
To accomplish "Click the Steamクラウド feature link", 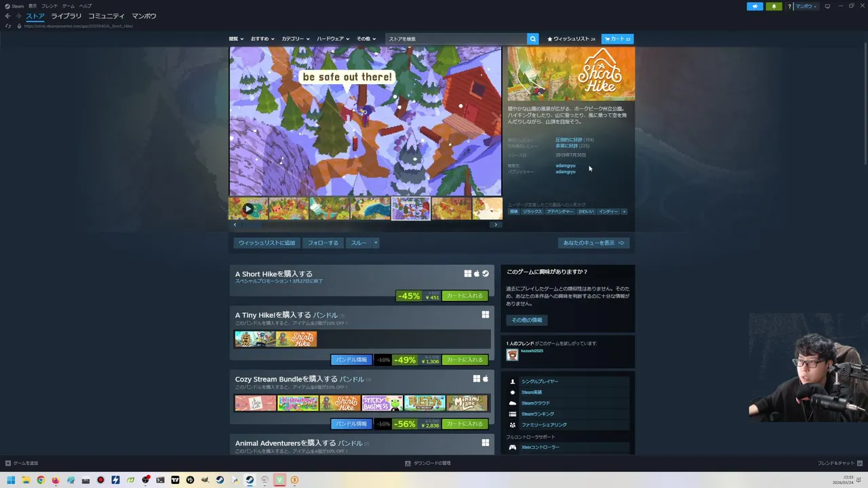I will [536, 403].
